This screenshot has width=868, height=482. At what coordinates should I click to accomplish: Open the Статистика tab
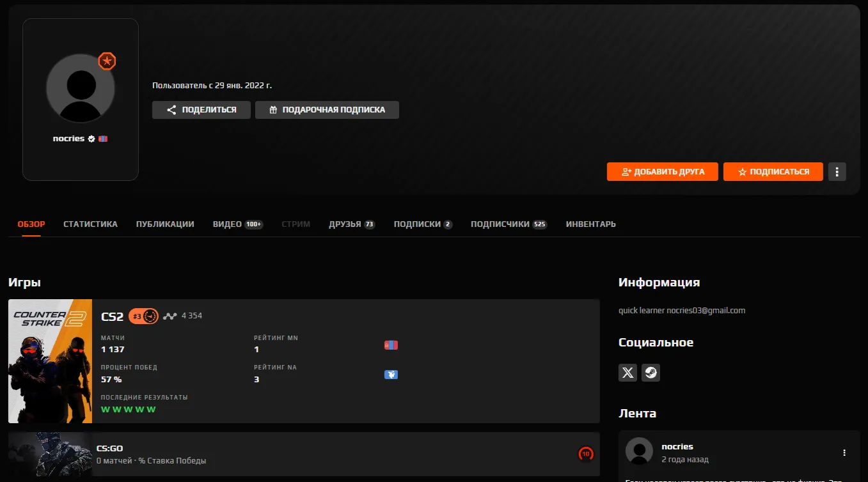(x=91, y=224)
